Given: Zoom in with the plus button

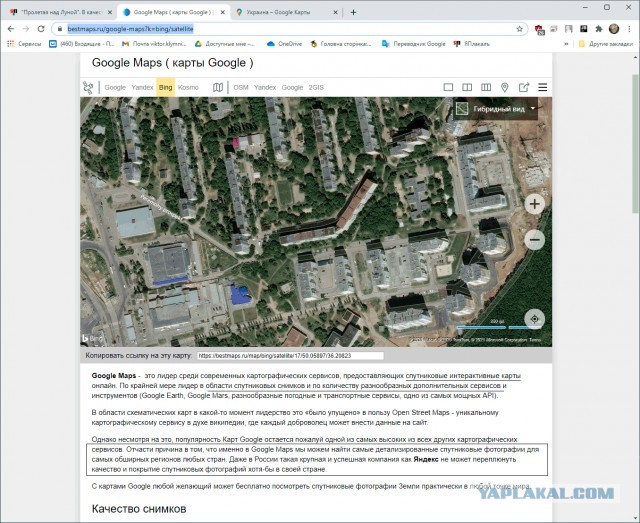Looking at the screenshot, I should [x=534, y=204].
